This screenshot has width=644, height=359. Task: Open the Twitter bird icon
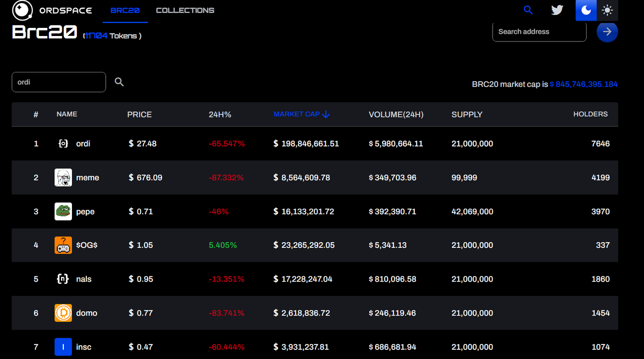557,10
